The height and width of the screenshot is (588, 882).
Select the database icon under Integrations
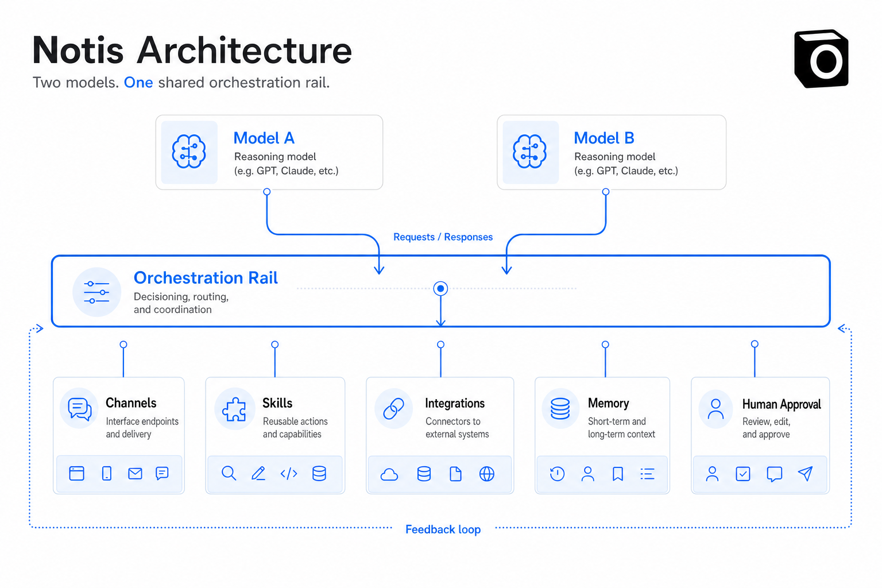tap(424, 474)
